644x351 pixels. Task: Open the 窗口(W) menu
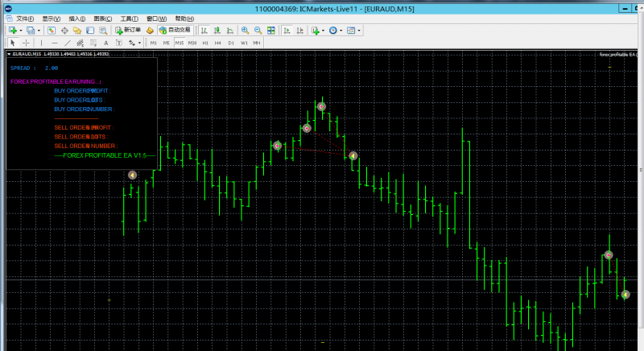coord(156,19)
